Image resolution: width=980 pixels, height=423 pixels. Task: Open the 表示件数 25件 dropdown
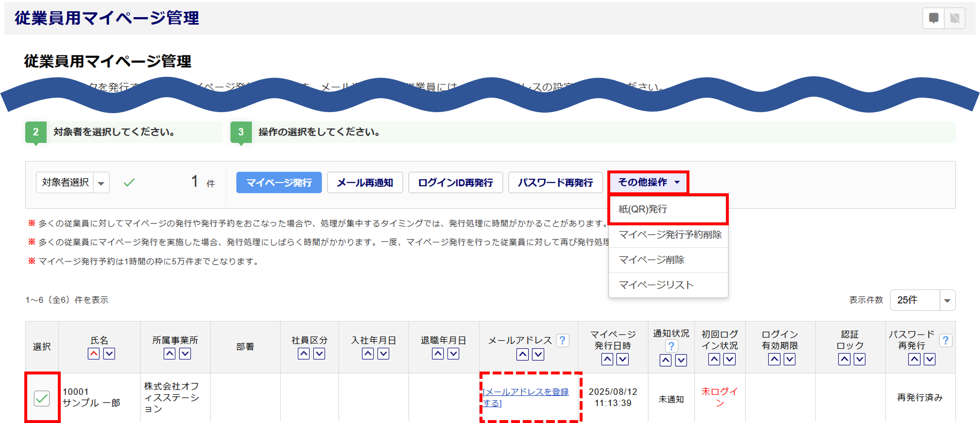[x=946, y=300]
